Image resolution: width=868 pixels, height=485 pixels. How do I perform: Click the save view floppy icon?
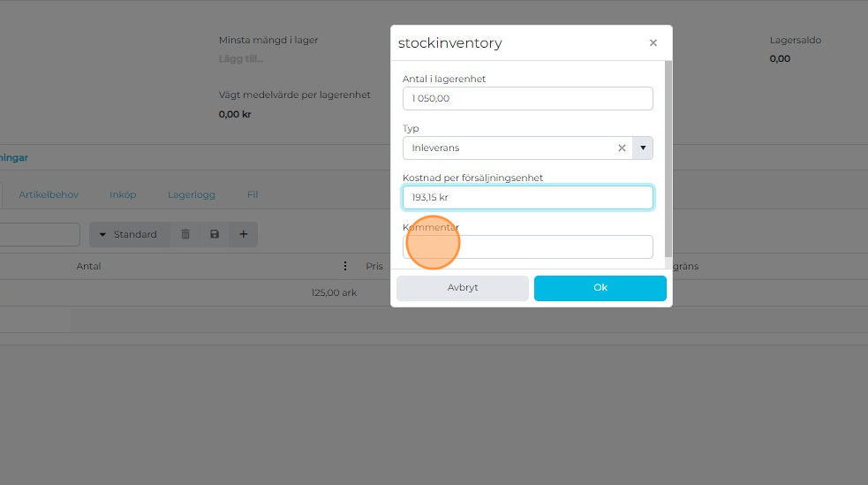click(215, 234)
